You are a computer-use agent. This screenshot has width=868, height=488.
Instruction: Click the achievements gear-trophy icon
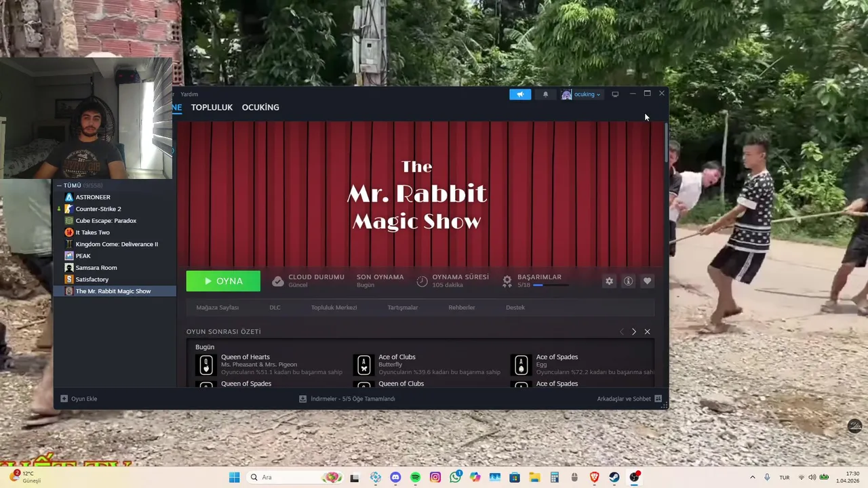(x=507, y=281)
